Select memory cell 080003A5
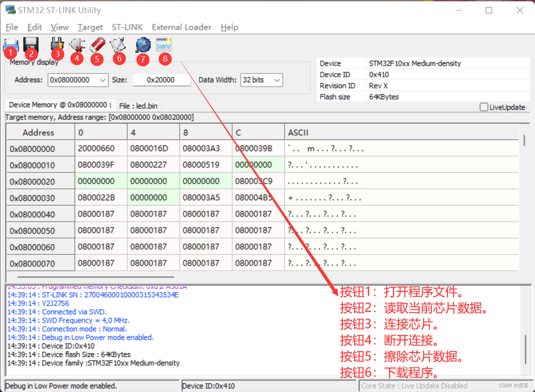The height and width of the screenshot is (392, 535). [x=206, y=198]
